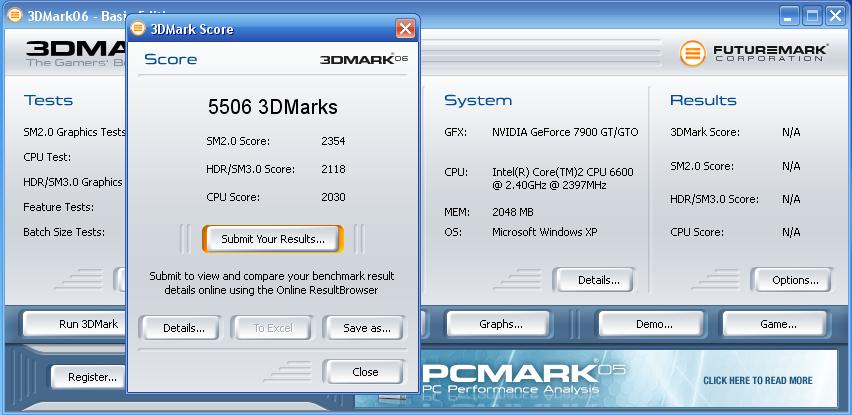Click the CPU Score value 2030
This screenshot has width=852, height=415.
333,197
